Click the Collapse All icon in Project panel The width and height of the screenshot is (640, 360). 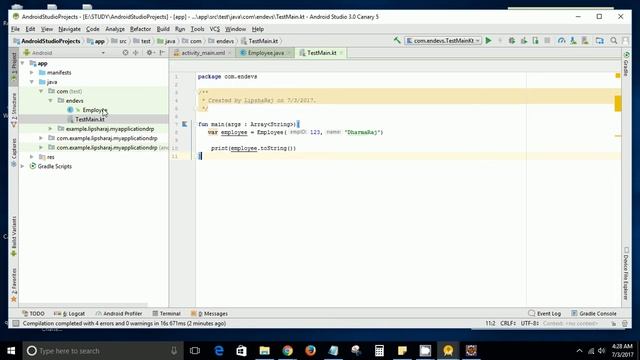click(x=136, y=53)
